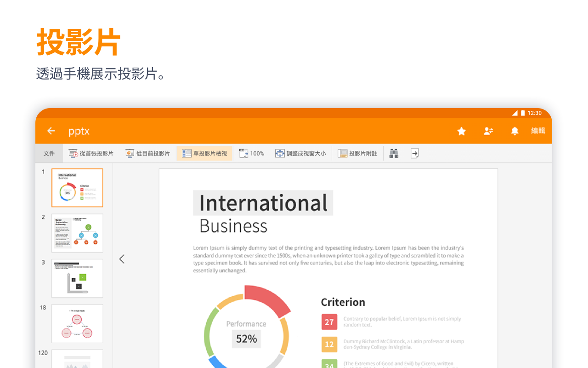This screenshot has height=368, width=588.
Task: Click the Lorem Ipsum body paragraph
Action: (x=328, y=259)
